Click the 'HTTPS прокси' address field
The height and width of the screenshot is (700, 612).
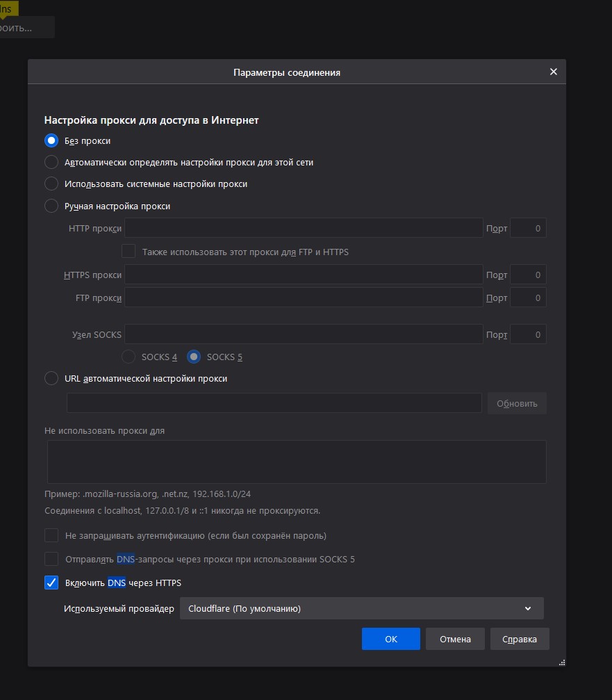point(304,274)
